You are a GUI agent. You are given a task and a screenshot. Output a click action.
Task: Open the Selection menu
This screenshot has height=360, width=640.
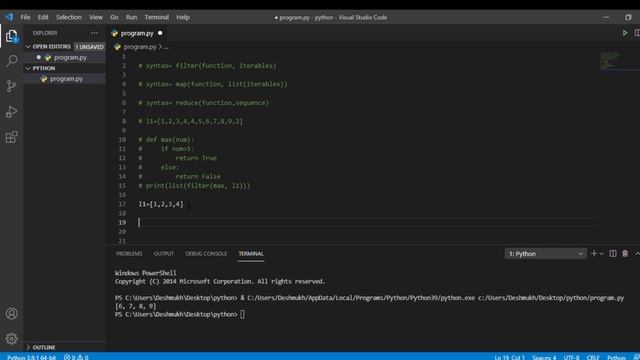point(69,17)
